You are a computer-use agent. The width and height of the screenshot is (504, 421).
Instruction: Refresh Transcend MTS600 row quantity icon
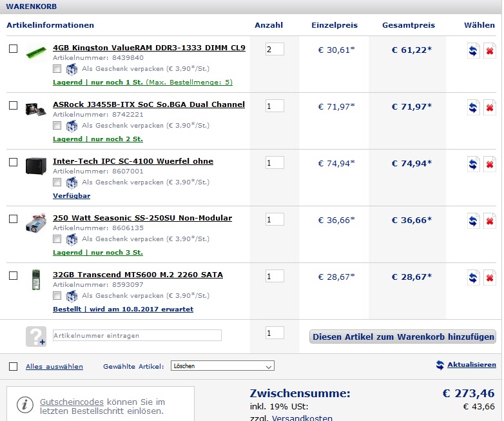tap(473, 278)
